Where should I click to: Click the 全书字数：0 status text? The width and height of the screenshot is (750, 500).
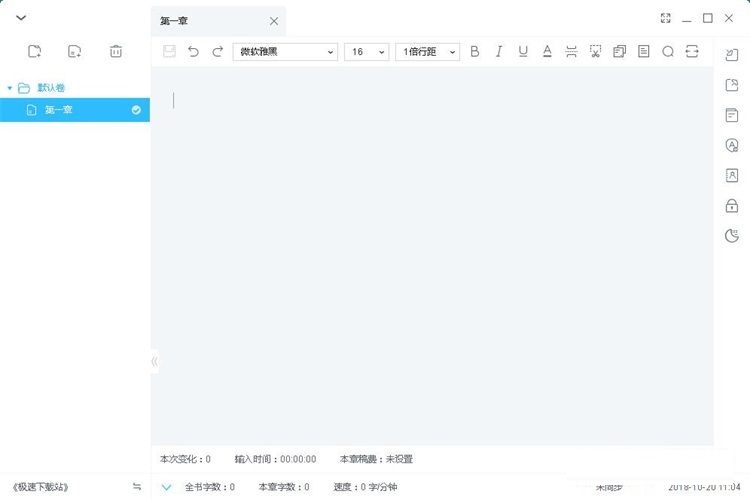[210, 487]
